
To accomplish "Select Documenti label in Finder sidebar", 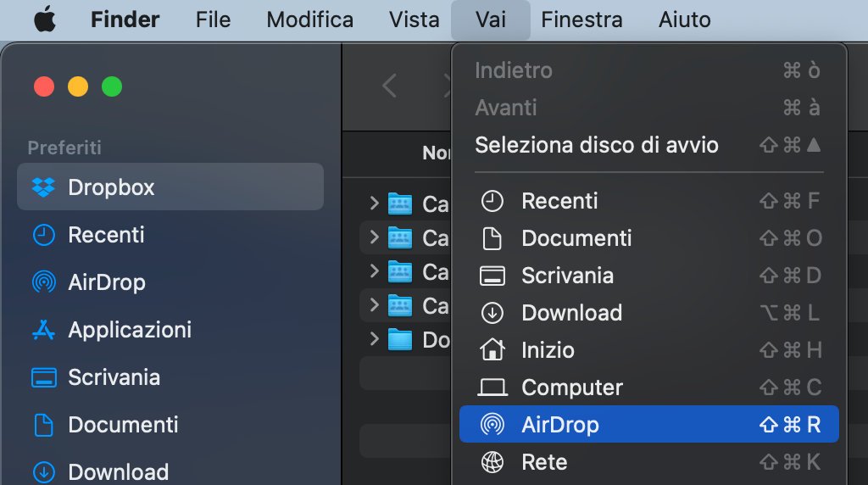I will pos(124,425).
